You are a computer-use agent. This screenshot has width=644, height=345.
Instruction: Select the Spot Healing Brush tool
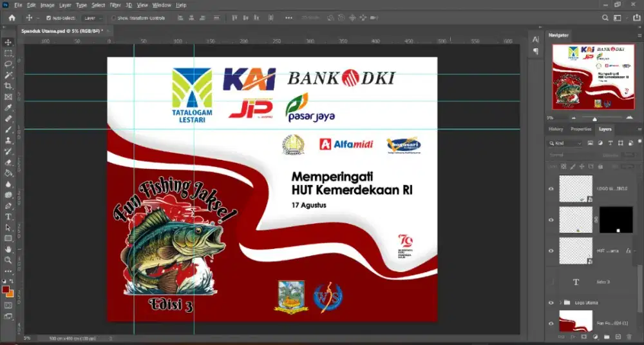pyautogui.click(x=8, y=119)
